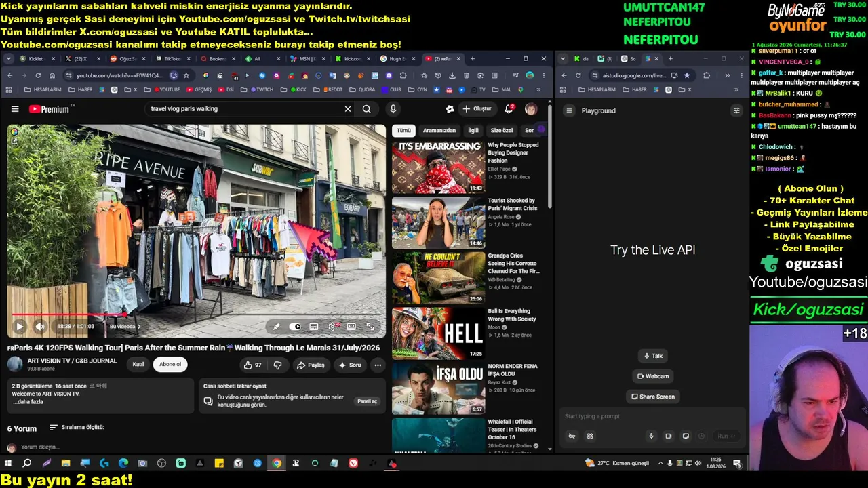Mute the video volume
This screenshot has height=488, width=868.
[40, 327]
